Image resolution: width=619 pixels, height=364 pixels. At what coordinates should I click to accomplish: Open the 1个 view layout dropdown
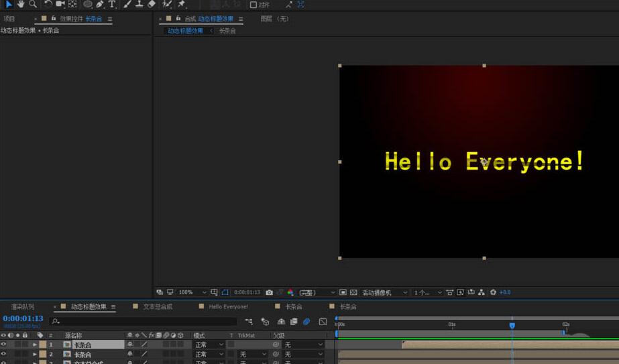pyautogui.click(x=428, y=292)
